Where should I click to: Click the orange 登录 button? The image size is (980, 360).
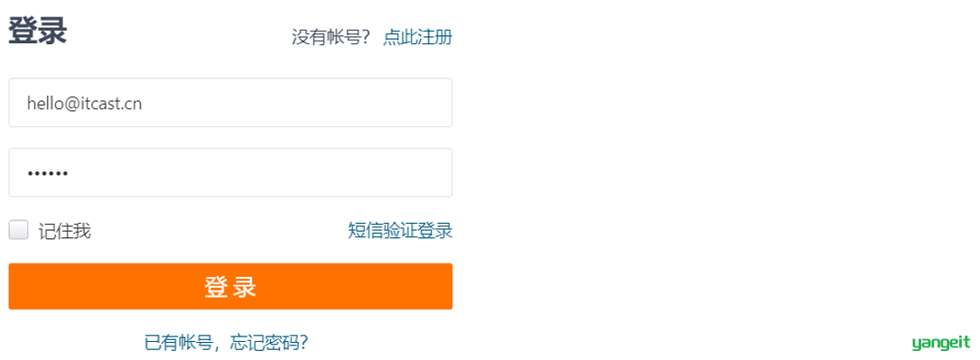(x=230, y=286)
